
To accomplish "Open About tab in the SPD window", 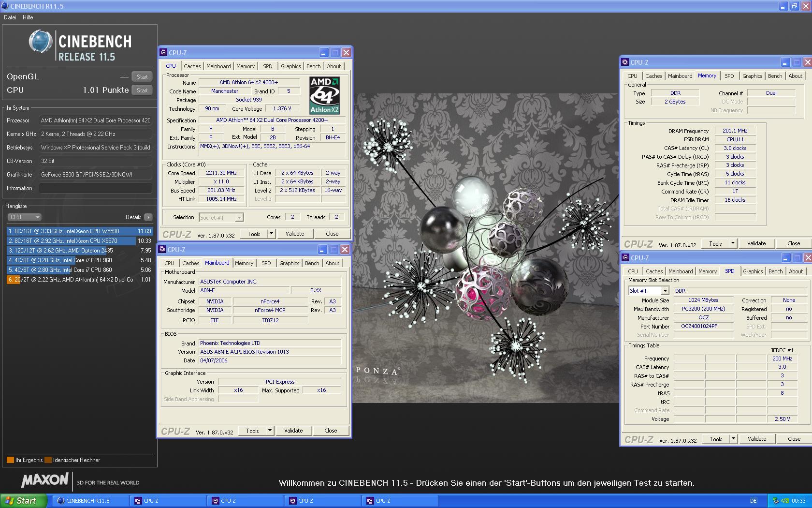I will tap(796, 271).
